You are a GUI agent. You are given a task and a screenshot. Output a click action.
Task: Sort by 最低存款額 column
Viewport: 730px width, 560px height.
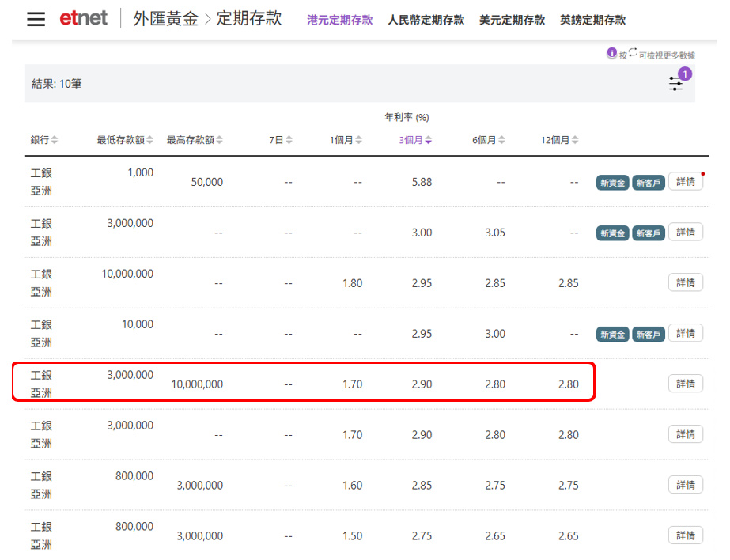point(124,140)
